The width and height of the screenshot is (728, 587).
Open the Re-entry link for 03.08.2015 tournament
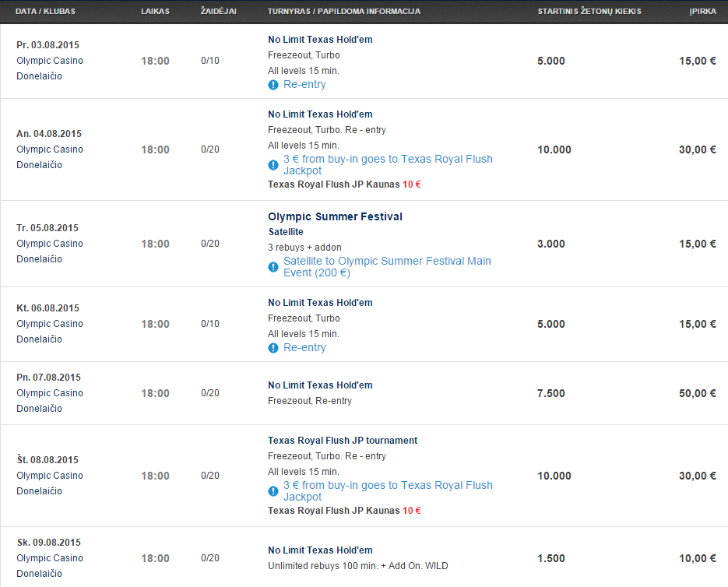pos(304,85)
